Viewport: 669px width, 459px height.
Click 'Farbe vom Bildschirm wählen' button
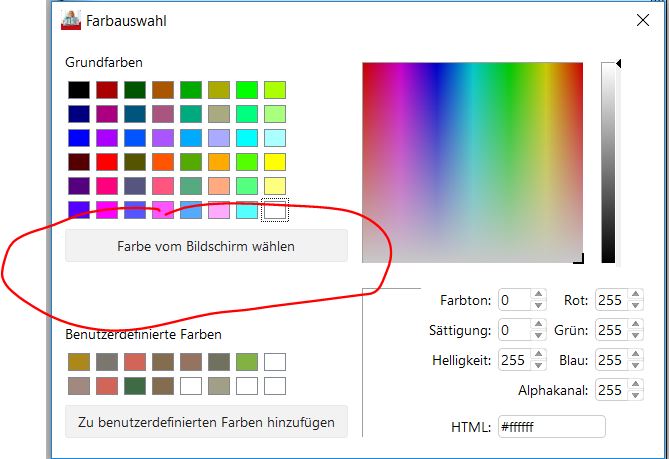pyautogui.click(x=206, y=246)
